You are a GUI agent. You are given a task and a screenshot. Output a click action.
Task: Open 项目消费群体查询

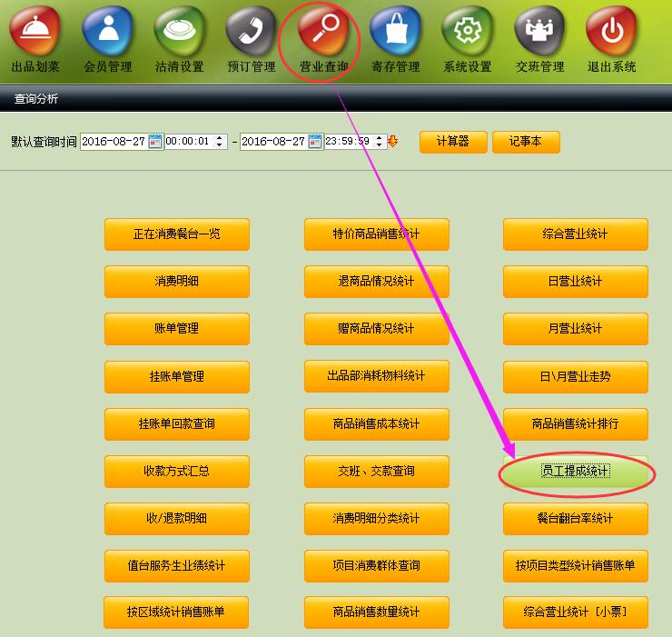point(376,565)
